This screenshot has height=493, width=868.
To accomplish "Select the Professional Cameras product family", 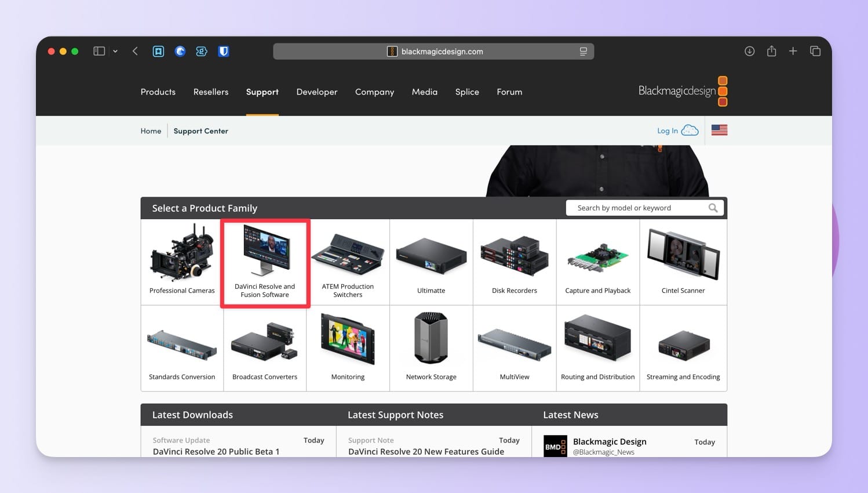I will pyautogui.click(x=182, y=262).
